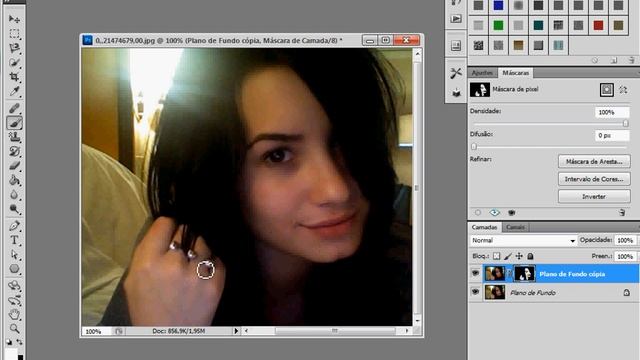640x360 pixels.
Task: Load selection from mask icon
Action: (x=478, y=213)
